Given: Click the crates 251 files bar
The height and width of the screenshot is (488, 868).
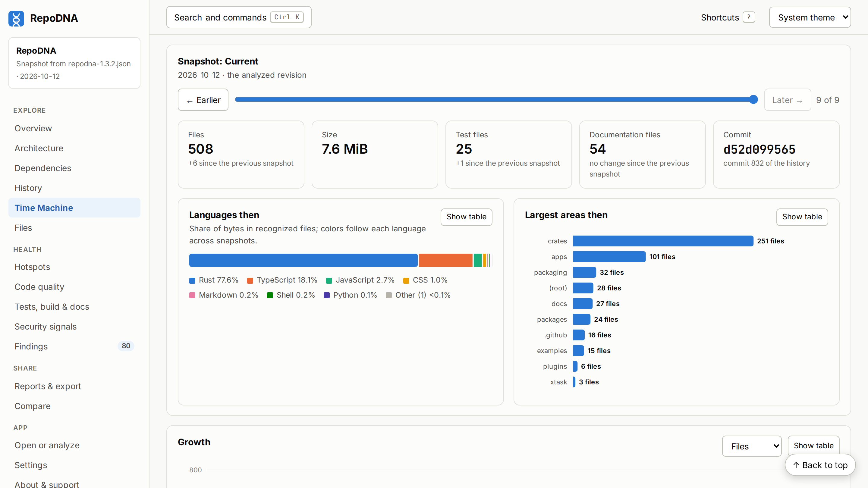Looking at the screenshot, I should (x=663, y=241).
